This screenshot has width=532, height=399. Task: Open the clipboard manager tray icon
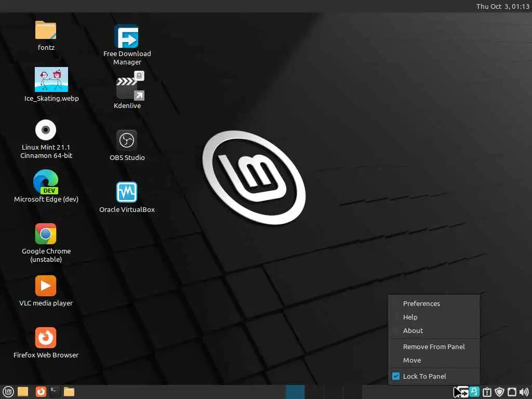(x=487, y=392)
